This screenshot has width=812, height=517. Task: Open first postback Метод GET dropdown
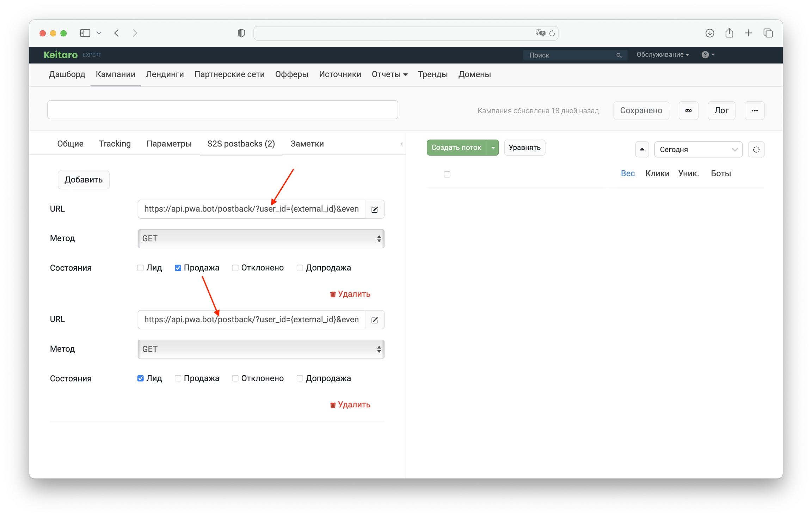[x=261, y=239]
